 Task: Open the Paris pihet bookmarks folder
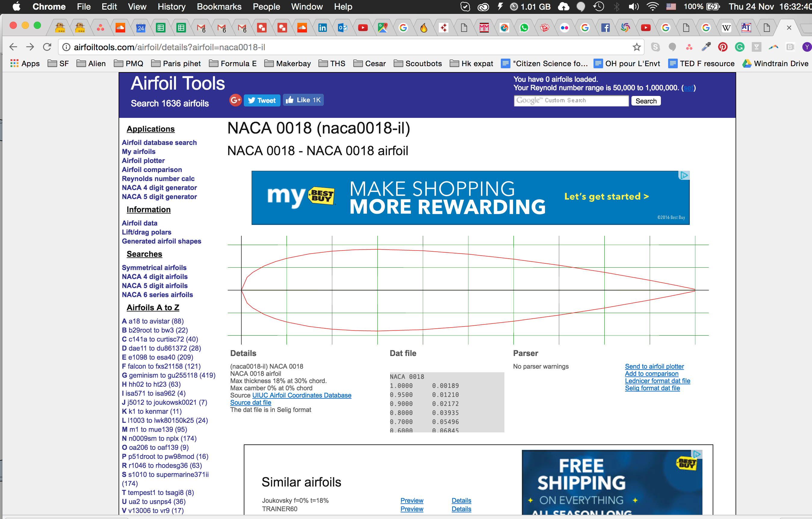176,63
